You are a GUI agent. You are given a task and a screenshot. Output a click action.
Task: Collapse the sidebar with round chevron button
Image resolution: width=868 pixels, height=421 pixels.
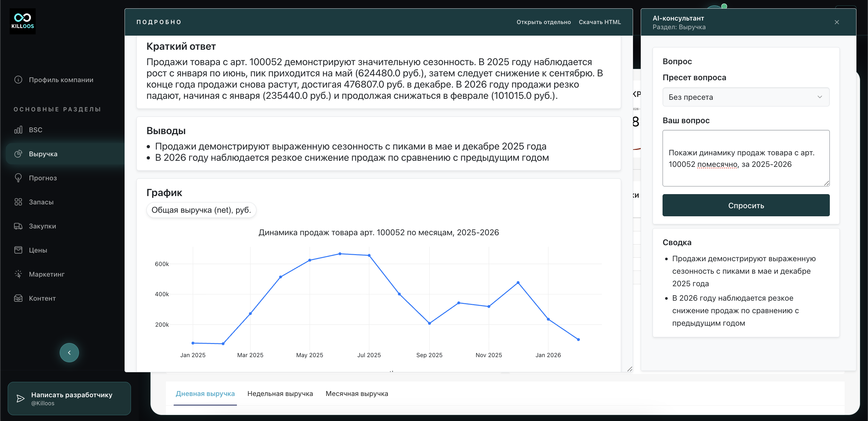[69, 353]
